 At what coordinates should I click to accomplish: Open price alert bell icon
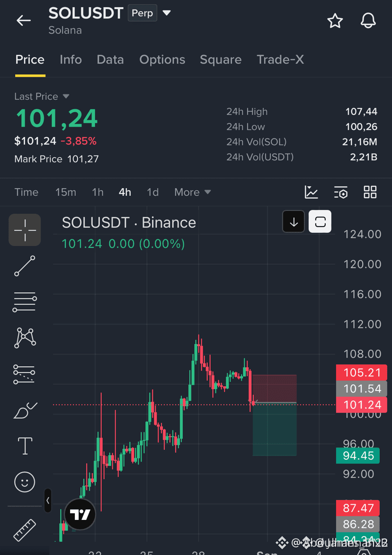368,21
